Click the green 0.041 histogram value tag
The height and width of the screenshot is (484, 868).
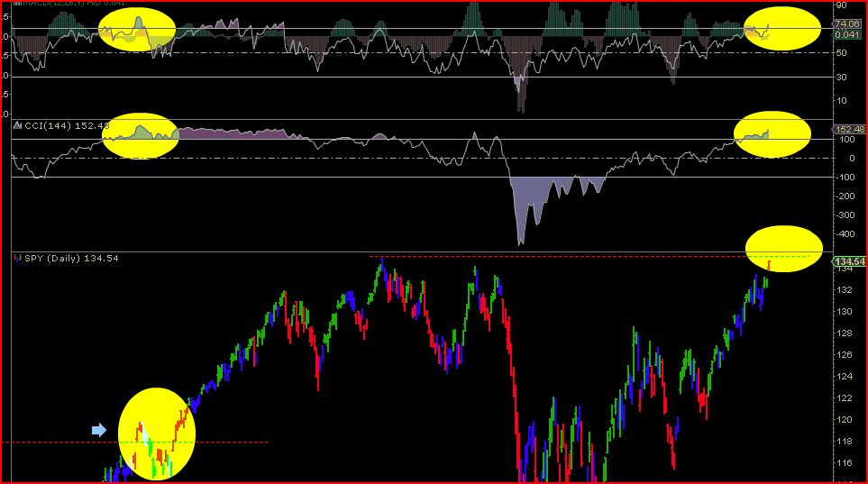point(847,34)
